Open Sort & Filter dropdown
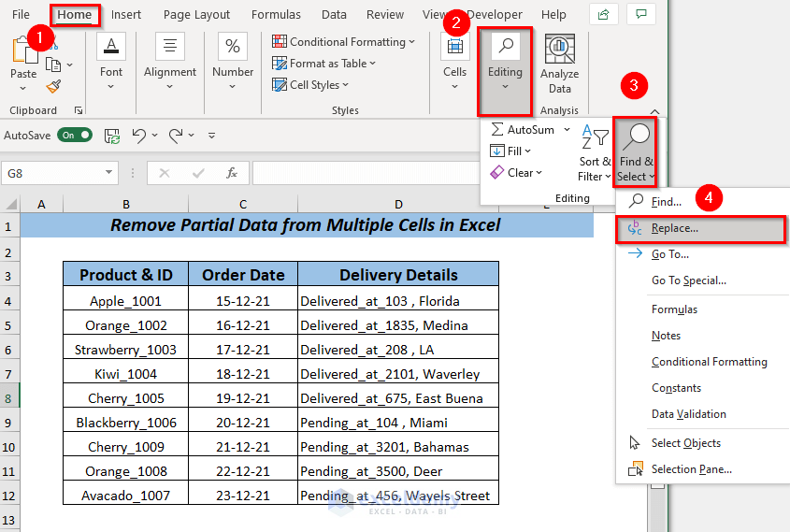 pos(594,155)
